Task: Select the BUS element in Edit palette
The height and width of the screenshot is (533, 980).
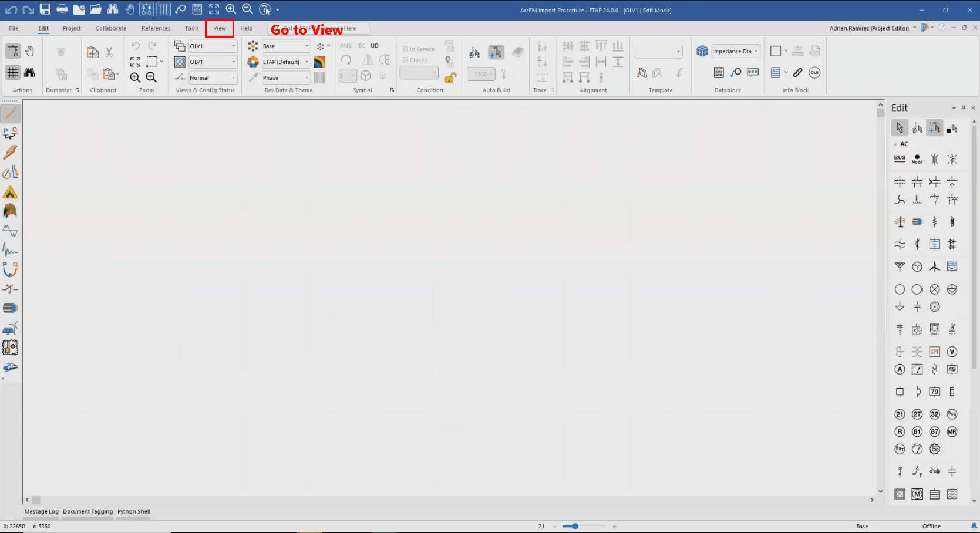Action: (900, 158)
